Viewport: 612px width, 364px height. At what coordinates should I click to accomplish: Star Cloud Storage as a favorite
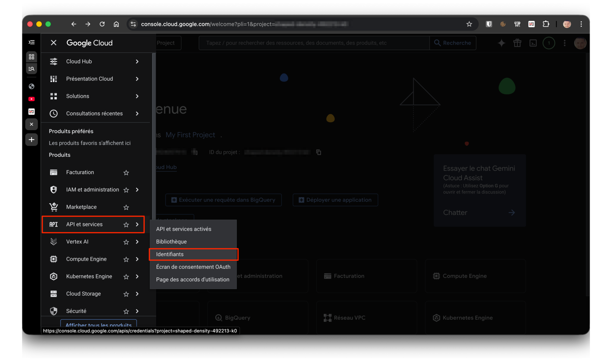coord(126,294)
